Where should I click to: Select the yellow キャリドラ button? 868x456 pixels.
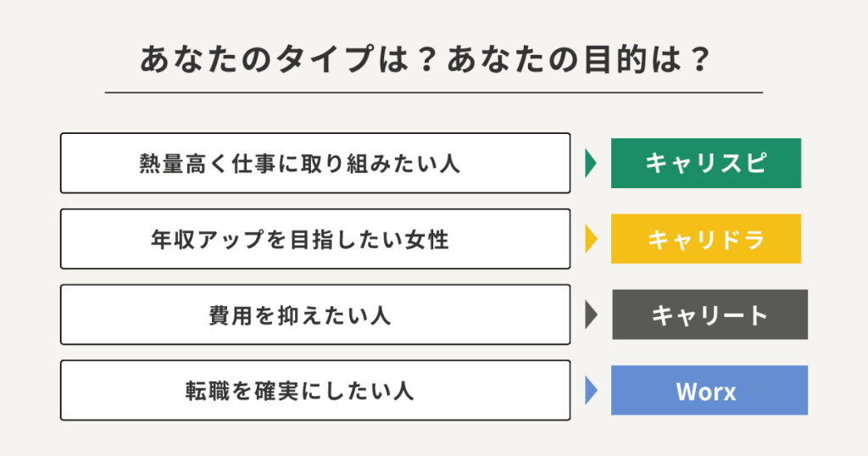click(705, 239)
